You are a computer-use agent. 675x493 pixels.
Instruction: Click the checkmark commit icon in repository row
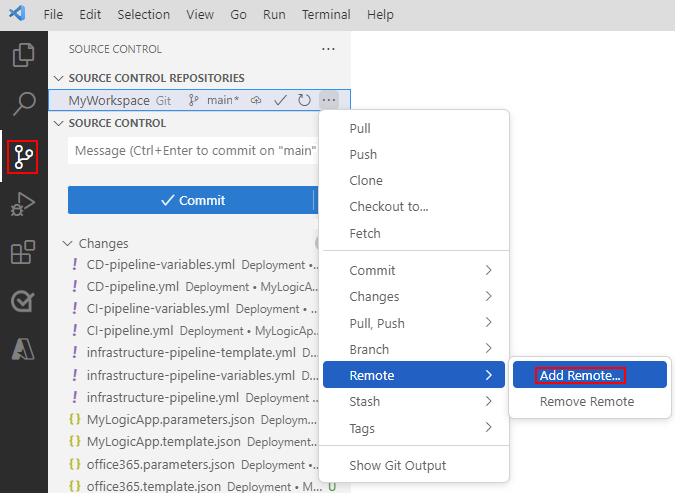pyautogui.click(x=281, y=100)
